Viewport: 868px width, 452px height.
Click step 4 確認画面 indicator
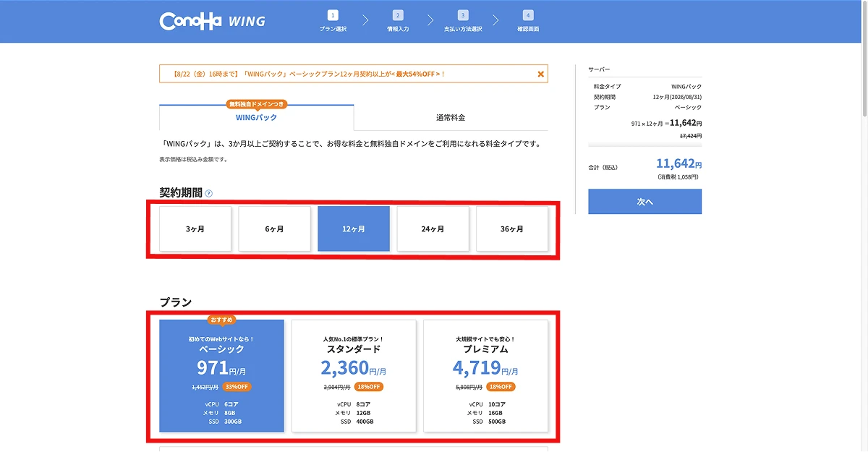[x=528, y=21]
